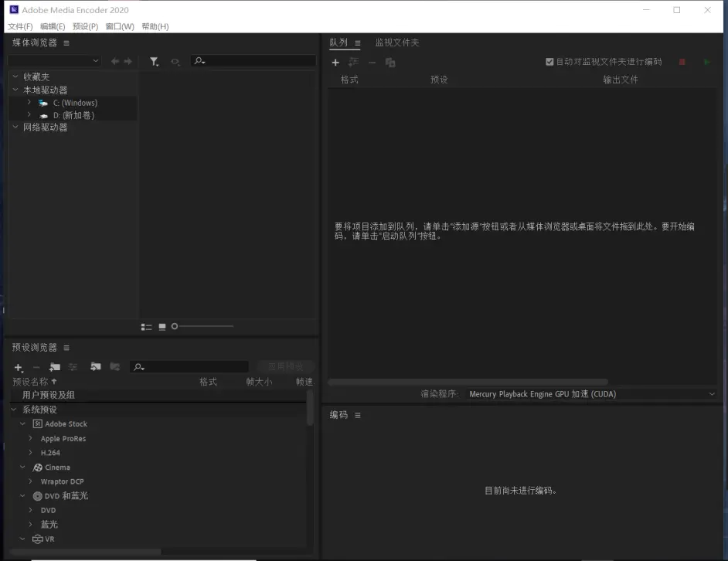
Task: Switch to the 队列 tab
Action: click(x=338, y=42)
